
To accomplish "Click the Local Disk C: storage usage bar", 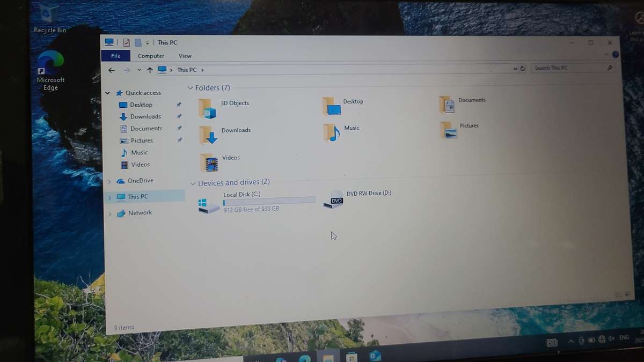I will tap(268, 200).
